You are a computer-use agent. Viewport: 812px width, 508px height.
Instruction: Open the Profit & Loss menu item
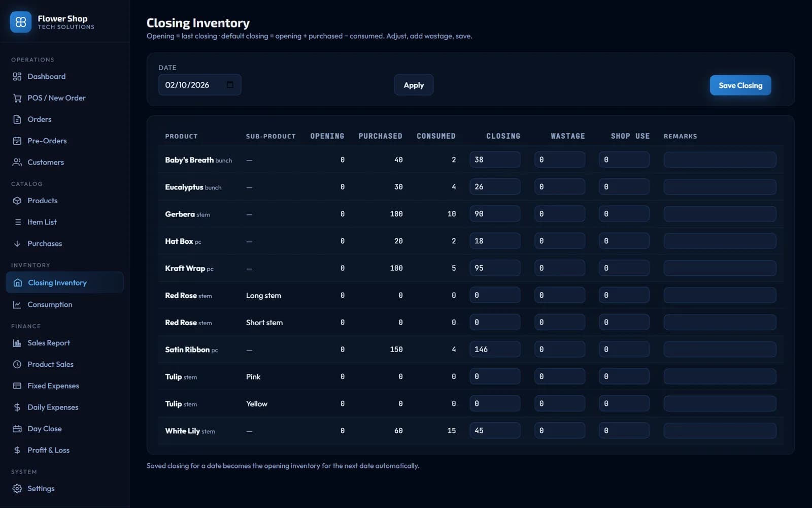click(x=64, y=450)
